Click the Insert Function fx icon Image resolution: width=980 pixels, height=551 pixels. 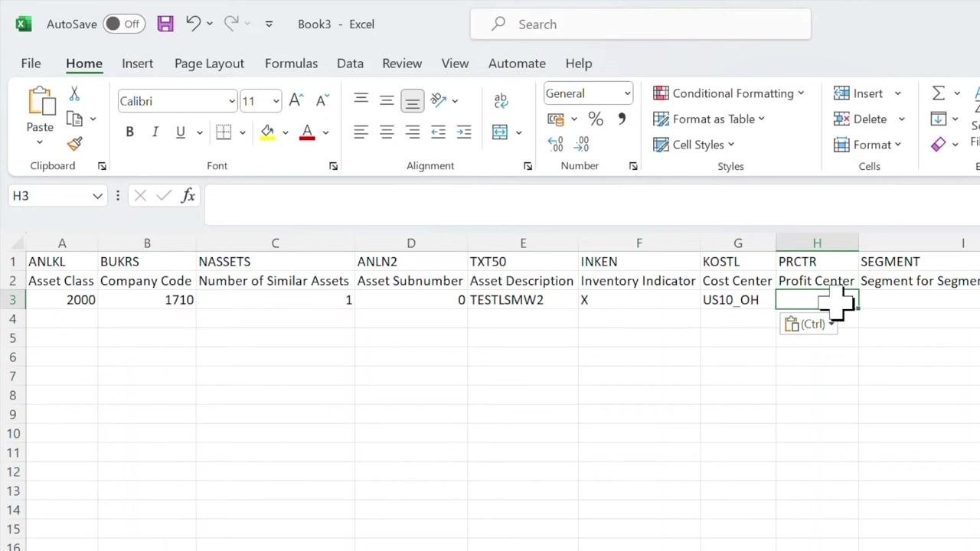(x=188, y=196)
